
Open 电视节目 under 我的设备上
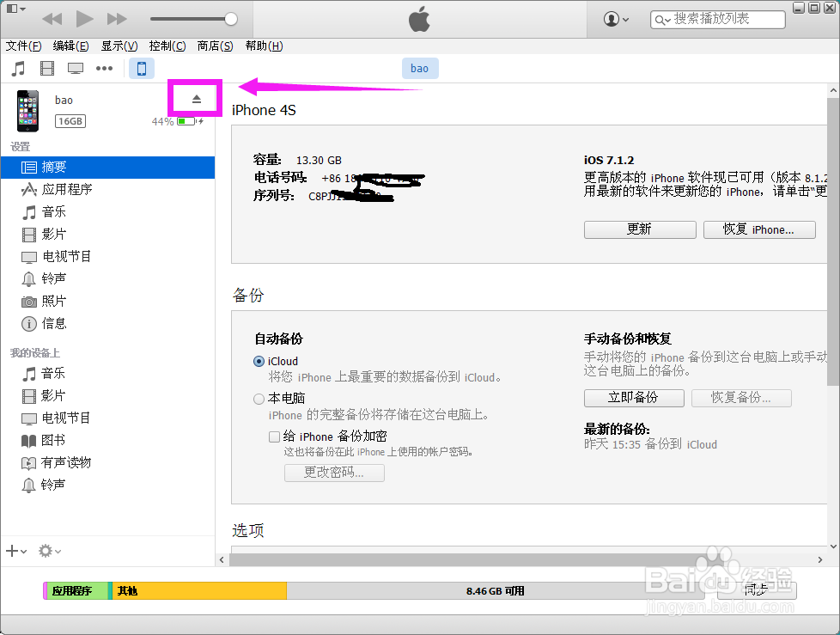click(107, 418)
